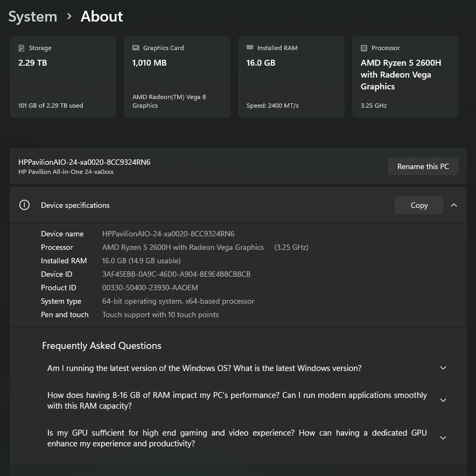Click the Installed RAM memory icon
This screenshot has width=476, height=476.
click(x=250, y=47)
